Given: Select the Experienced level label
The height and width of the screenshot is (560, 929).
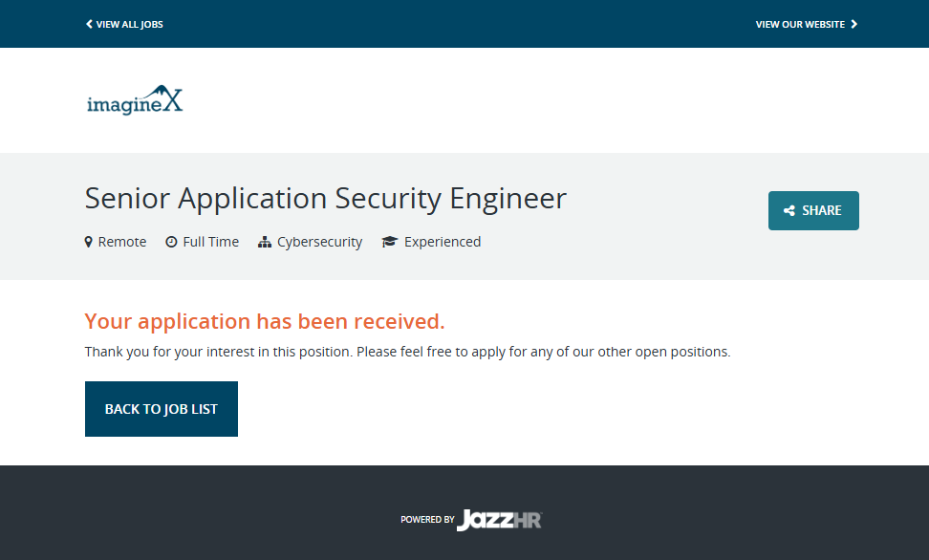Looking at the screenshot, I should (443, 242).
